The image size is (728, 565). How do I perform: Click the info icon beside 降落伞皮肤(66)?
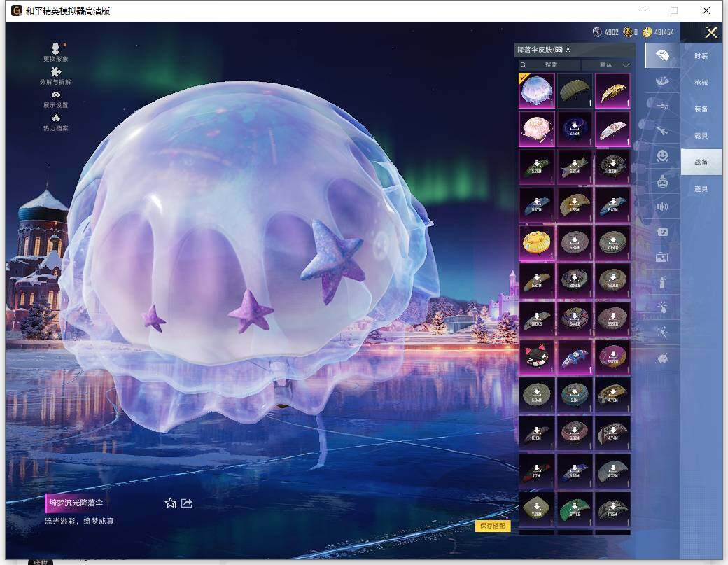[x=568, y=50]
